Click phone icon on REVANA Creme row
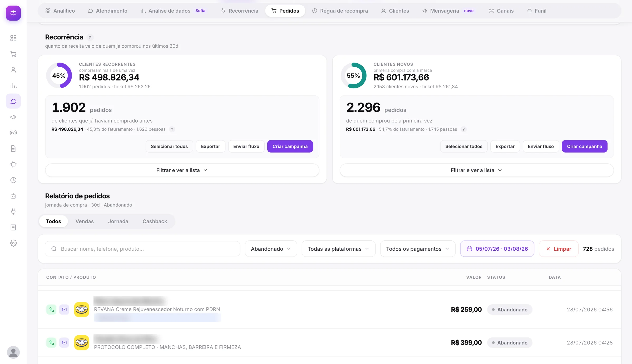The image size is (632, 364). (x=51, y=310)
